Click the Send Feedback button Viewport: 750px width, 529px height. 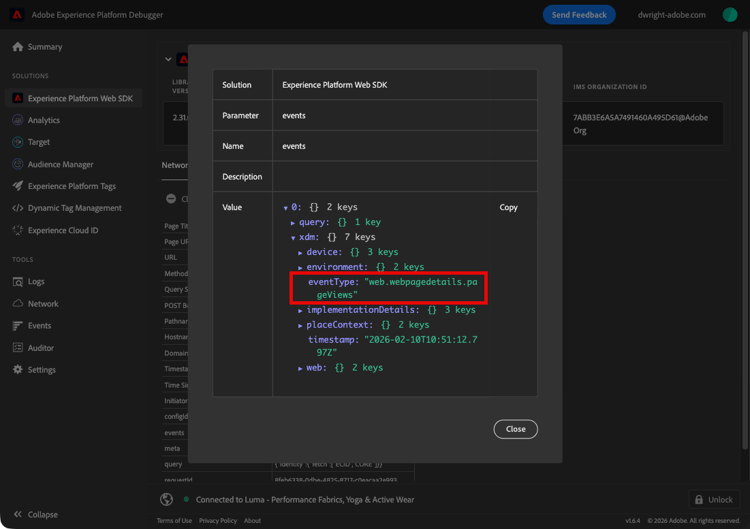pos(579,15)
